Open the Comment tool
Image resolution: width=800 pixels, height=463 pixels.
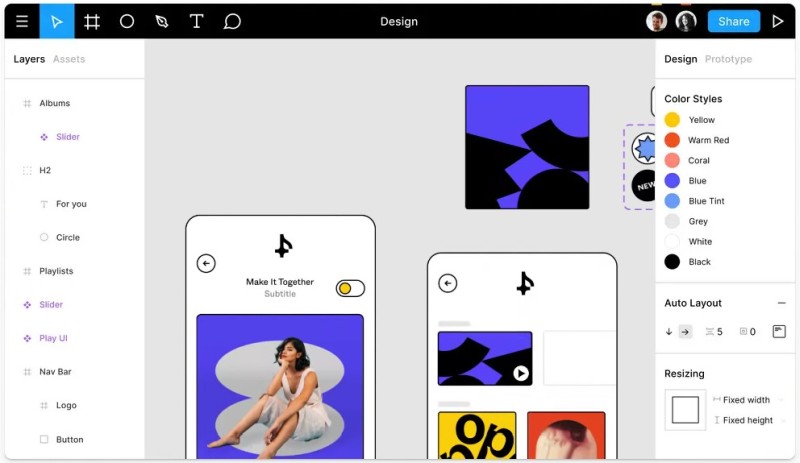click(x=232, y=21)
